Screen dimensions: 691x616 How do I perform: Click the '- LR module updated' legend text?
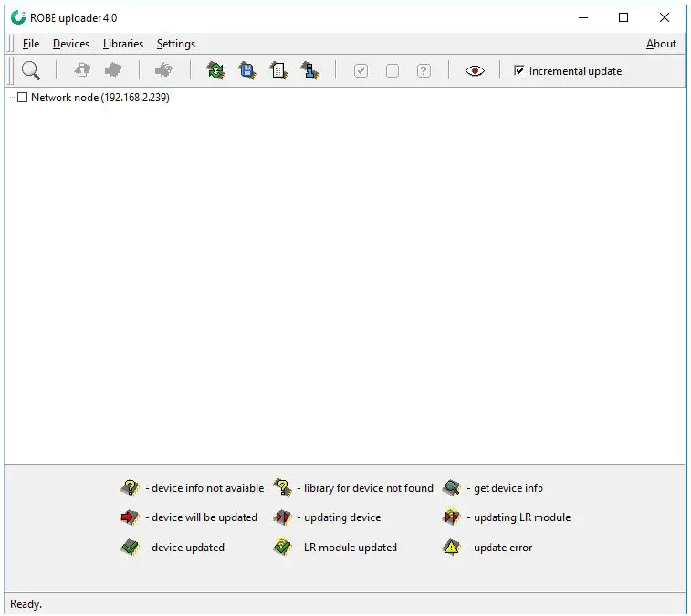pos(347,548)
